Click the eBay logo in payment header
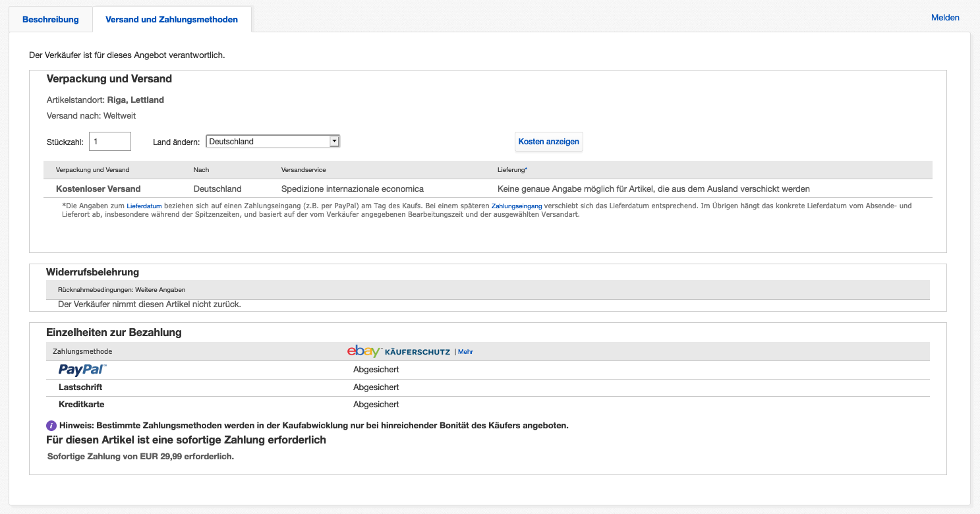This screenshot has height=514, width=980. (364, 351)
